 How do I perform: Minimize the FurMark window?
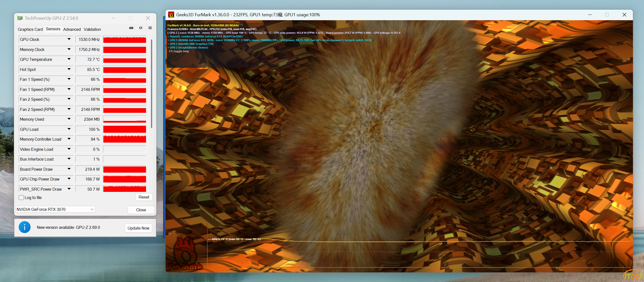click(590, 15)
